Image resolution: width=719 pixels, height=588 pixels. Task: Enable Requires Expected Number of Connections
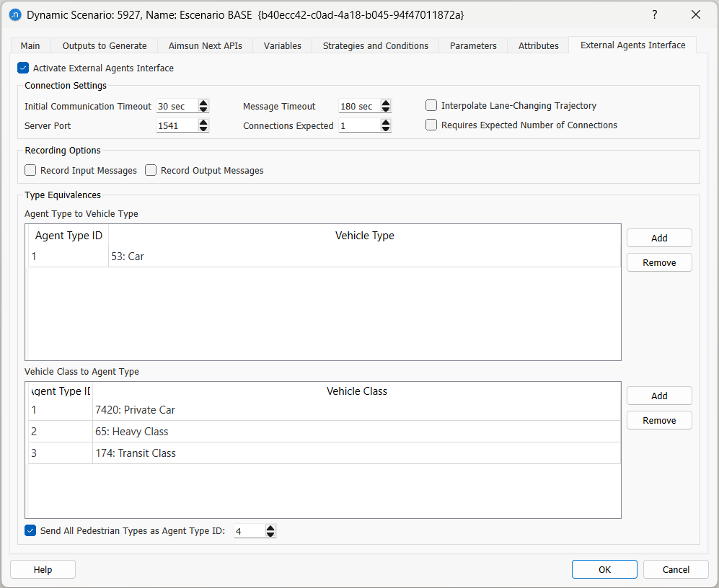coord(431,125)
